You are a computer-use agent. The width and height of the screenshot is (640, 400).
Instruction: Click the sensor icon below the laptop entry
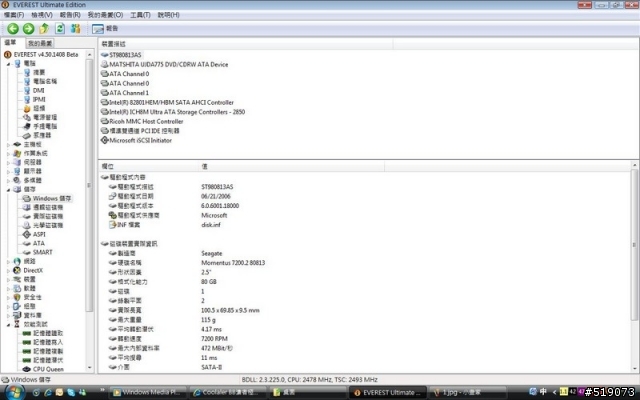[27, 135]
